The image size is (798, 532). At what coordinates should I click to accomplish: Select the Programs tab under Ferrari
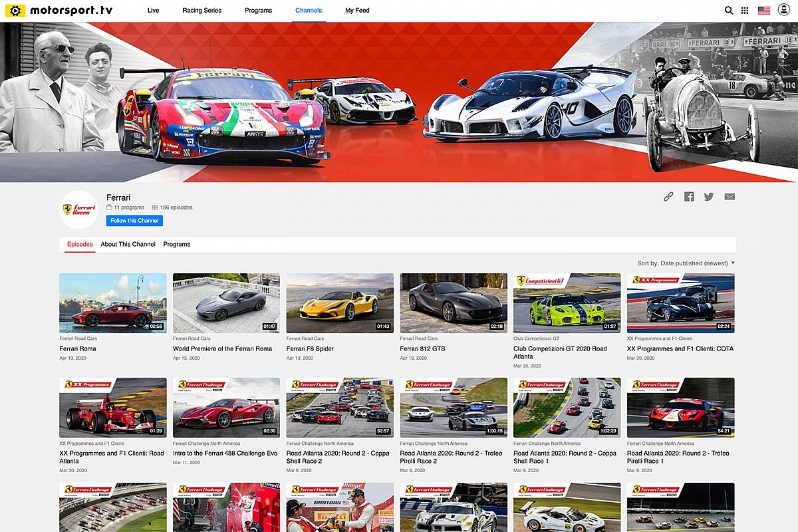[176, 244]
